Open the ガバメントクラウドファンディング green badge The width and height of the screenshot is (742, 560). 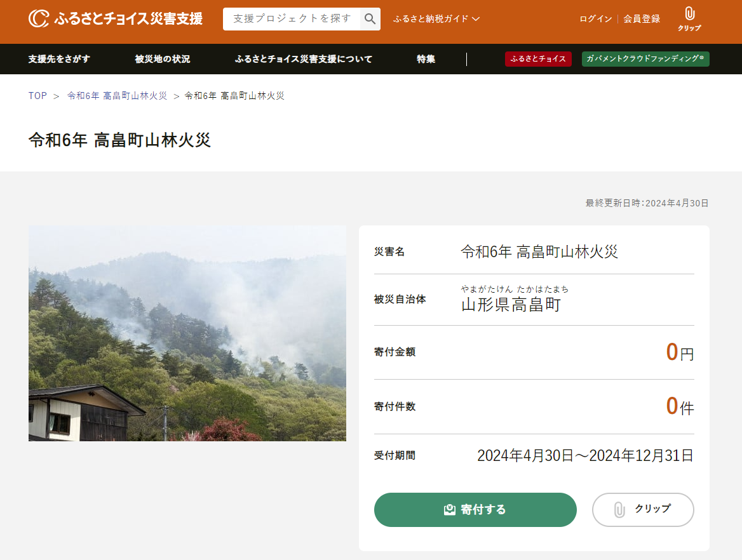click(645, 59)
